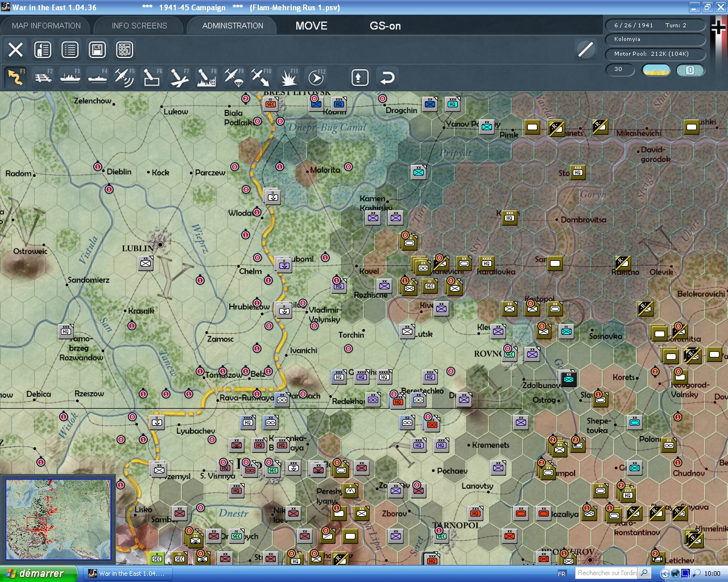Switch to the ADMINISTRATION tab
Screen dimensions: 728x582
coord(233,26)
